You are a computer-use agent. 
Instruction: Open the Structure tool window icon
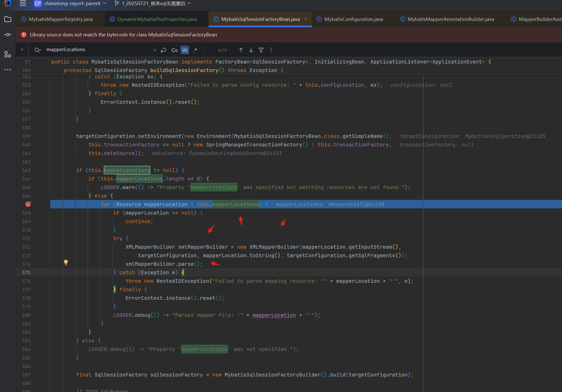tap(8, 54)
